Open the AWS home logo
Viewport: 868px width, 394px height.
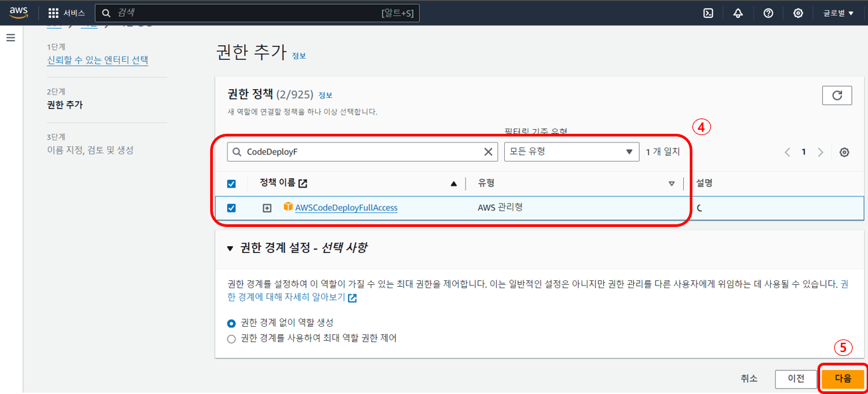[x=18, y=13]
